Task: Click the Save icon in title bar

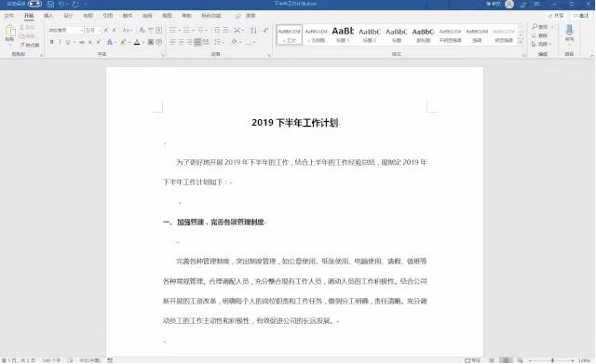Action: pos(50,4)
